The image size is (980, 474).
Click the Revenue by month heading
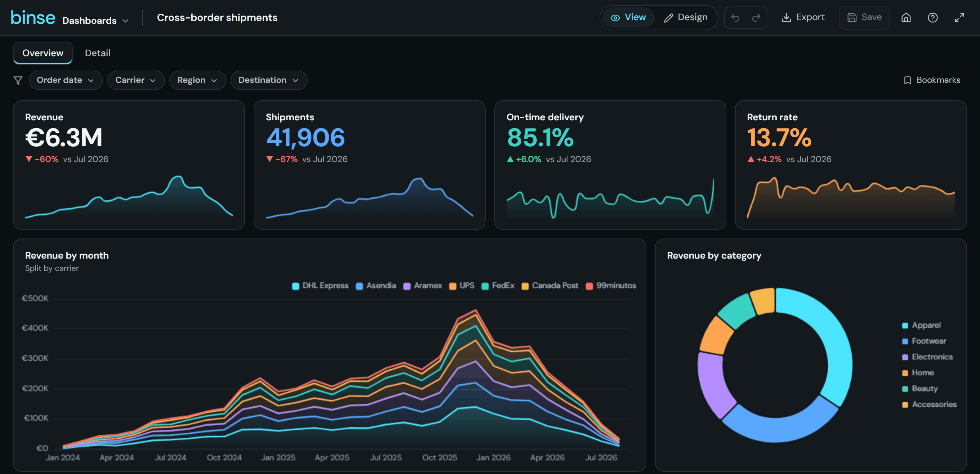67,255
